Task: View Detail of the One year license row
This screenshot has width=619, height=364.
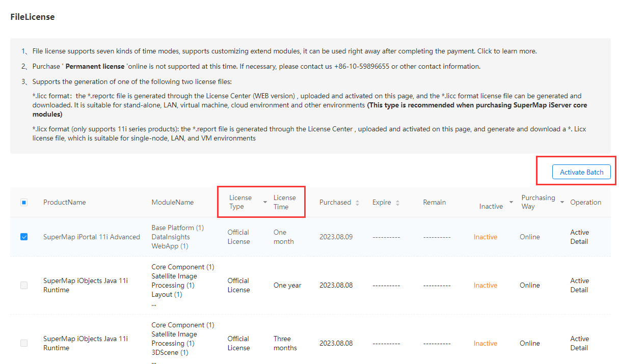Action: click(579, 290)
